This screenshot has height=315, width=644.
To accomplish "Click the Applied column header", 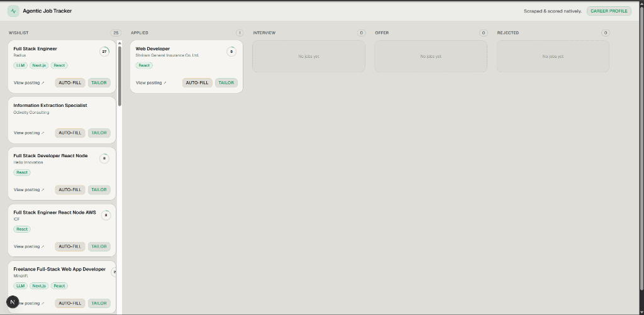I will click(140, 33).
